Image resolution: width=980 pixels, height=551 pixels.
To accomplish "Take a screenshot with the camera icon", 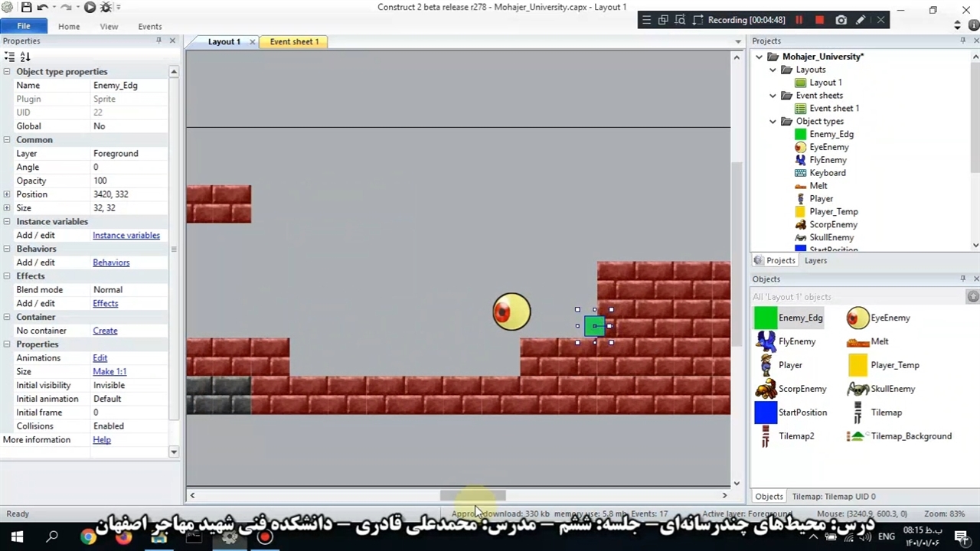I will [x=841, y=20].
